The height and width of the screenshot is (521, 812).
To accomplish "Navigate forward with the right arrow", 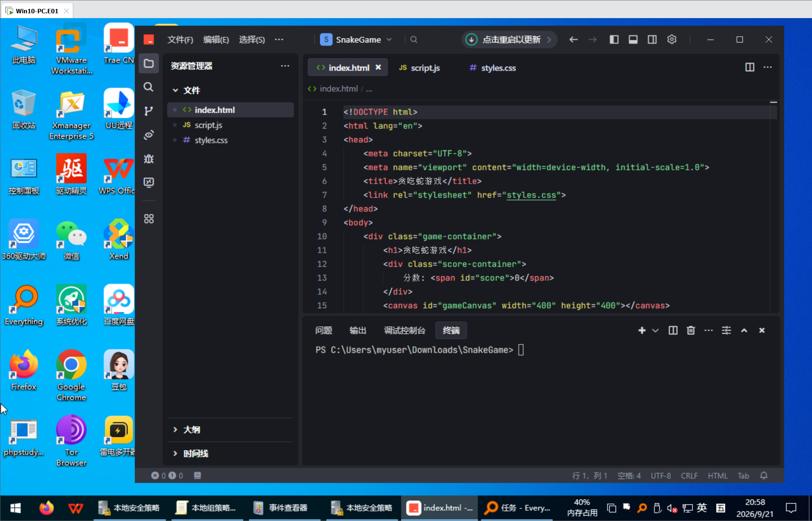I will pos(593,40).
